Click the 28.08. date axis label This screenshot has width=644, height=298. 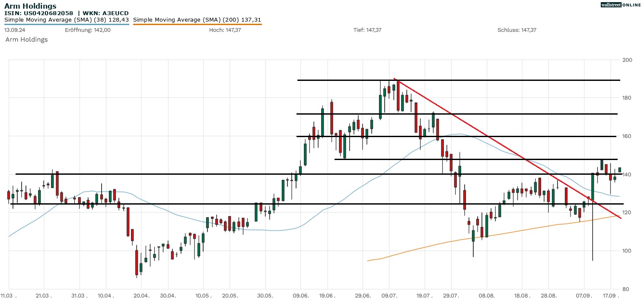549,295
